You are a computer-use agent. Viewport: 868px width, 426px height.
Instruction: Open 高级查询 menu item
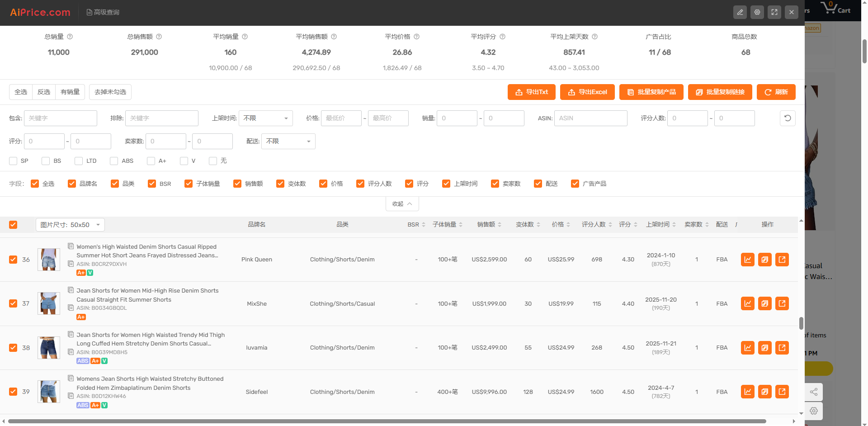click(103, 12)
